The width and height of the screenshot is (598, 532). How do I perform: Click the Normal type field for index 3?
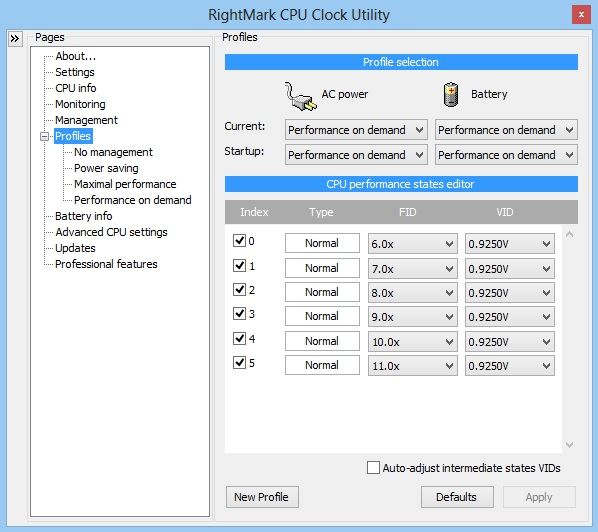322,316
